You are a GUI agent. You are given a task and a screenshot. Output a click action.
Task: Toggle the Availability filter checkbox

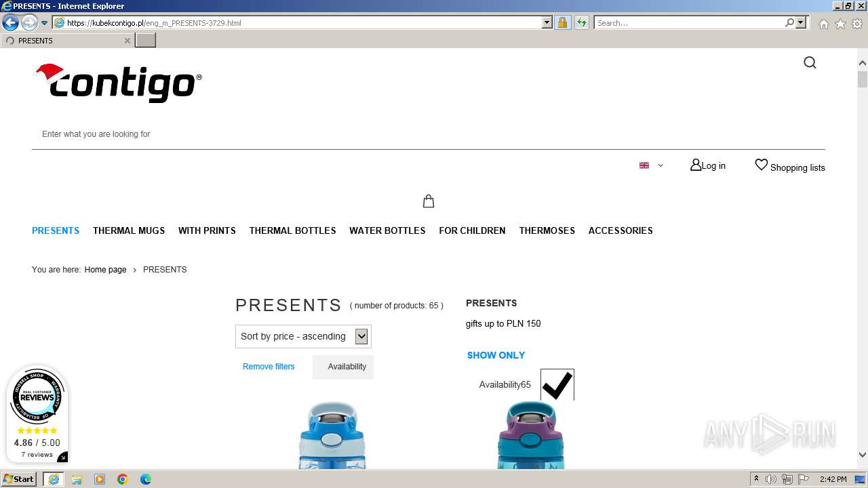557,385
